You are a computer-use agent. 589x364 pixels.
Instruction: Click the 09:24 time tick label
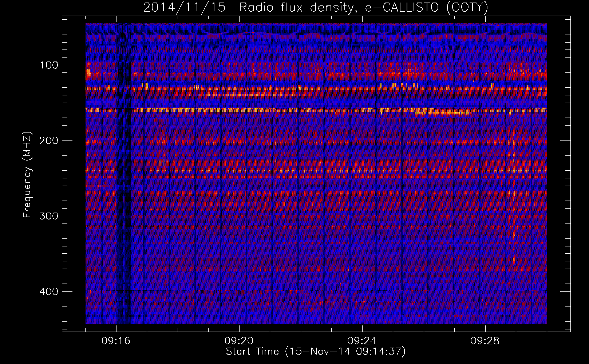click(362, 341)
